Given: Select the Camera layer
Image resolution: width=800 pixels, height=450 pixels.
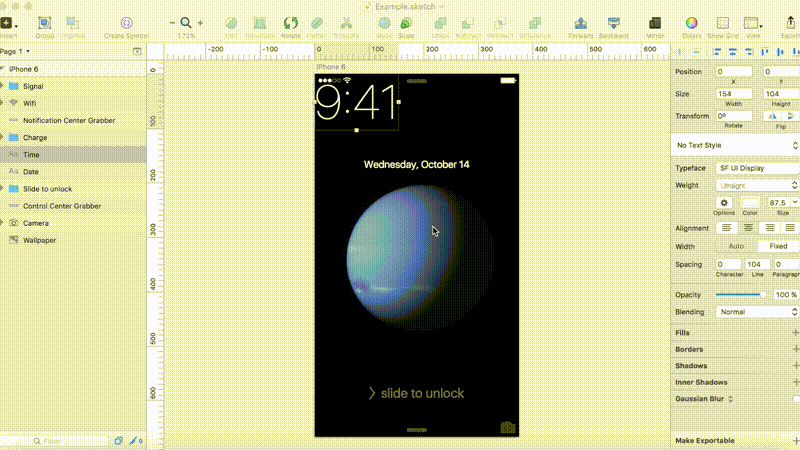Looking at the screenshot, I should pyautogui.click(x=73, y=223).
